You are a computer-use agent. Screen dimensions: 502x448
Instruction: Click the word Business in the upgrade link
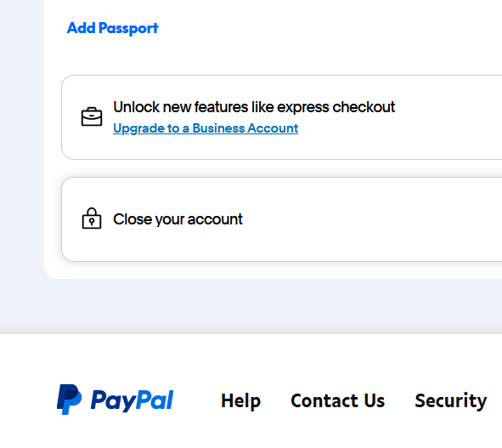(218, 128)
